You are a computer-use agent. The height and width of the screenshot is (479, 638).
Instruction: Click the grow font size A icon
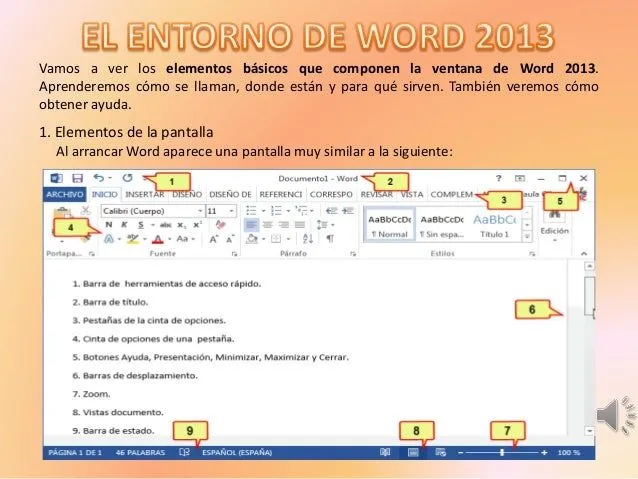tap(214, 239)
